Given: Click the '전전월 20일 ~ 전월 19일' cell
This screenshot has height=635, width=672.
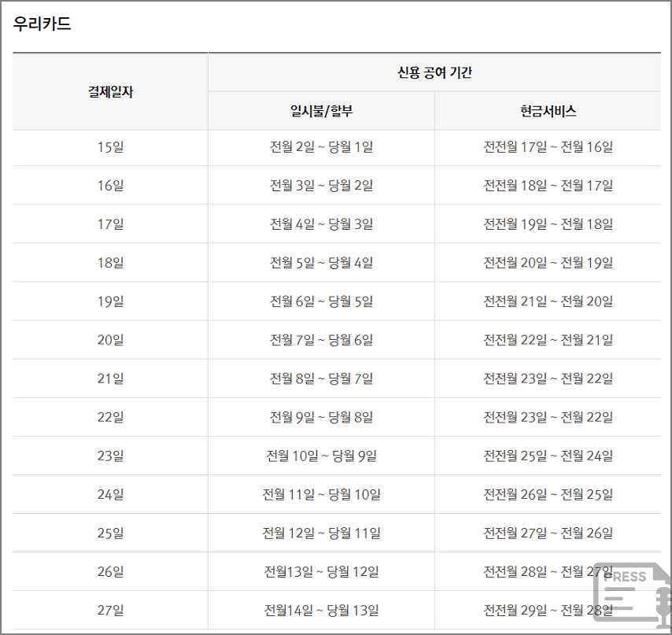Looking at the screenshot, I should tap(548, 263).
